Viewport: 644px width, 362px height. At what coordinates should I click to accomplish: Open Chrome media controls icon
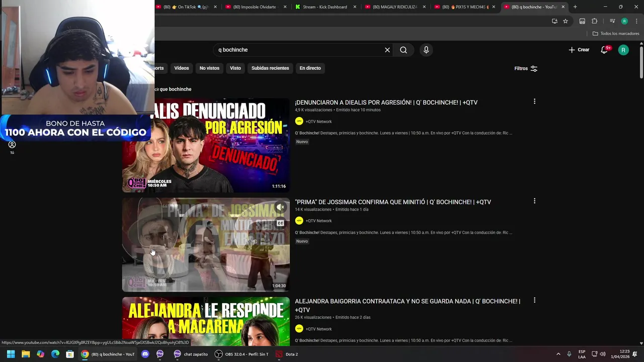coord(612,21)
